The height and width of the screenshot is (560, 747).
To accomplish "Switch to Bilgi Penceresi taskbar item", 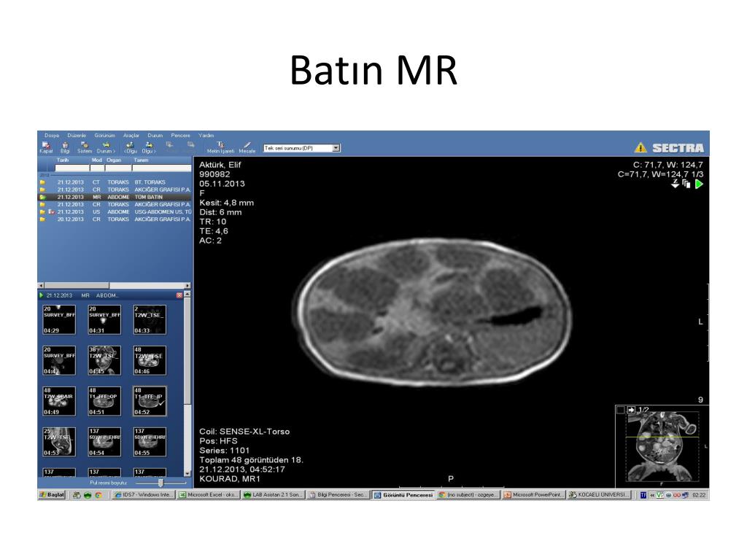I will [x=338, y=495].
